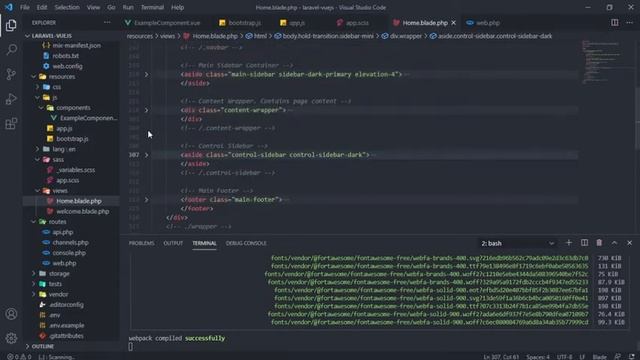This screenshot has height=360, width=640.
Task: Open the Source Control view icon
Action: point(11,74)
